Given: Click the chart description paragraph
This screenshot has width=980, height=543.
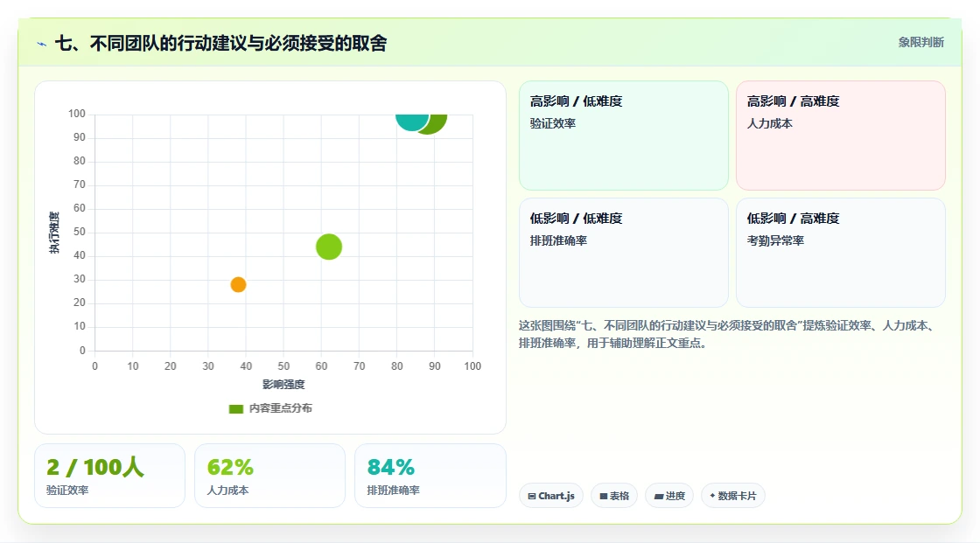Looking at the screenshot, I should click(x=728, y=334).
